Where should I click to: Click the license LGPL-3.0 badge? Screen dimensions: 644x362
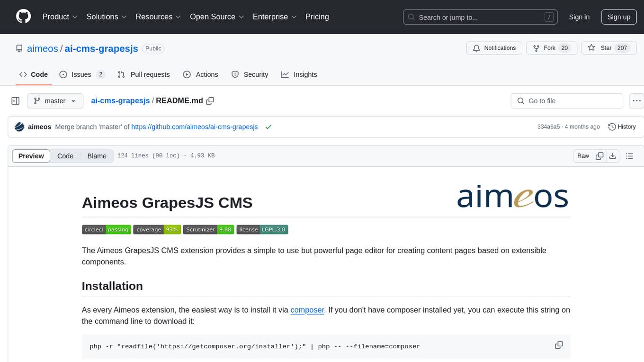(x=262, y=229)
